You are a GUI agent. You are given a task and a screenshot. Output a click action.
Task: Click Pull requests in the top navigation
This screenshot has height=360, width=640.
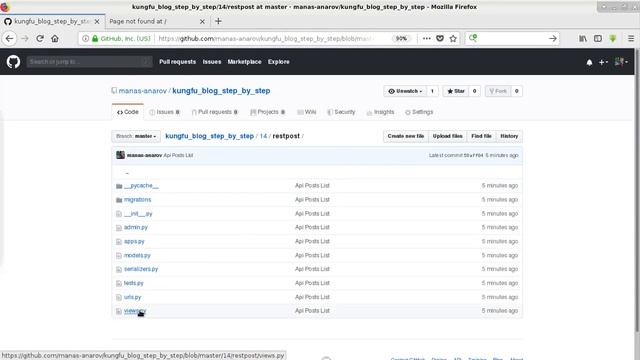[178, 62]
